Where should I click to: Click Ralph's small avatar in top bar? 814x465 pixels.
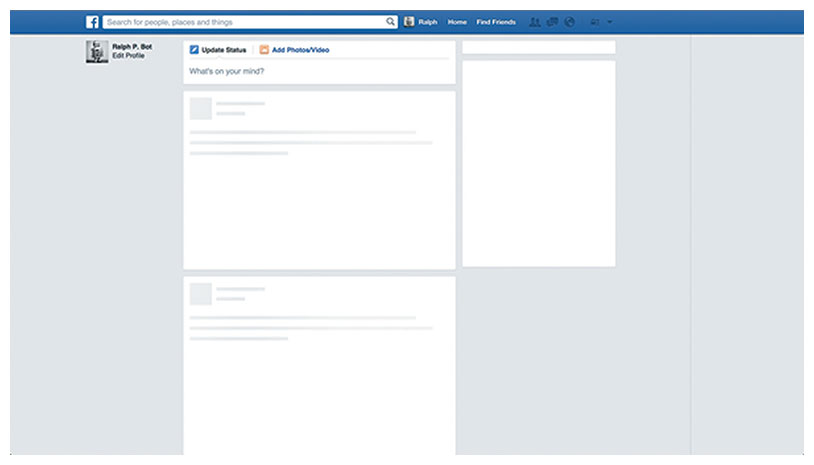click(409, 22)
